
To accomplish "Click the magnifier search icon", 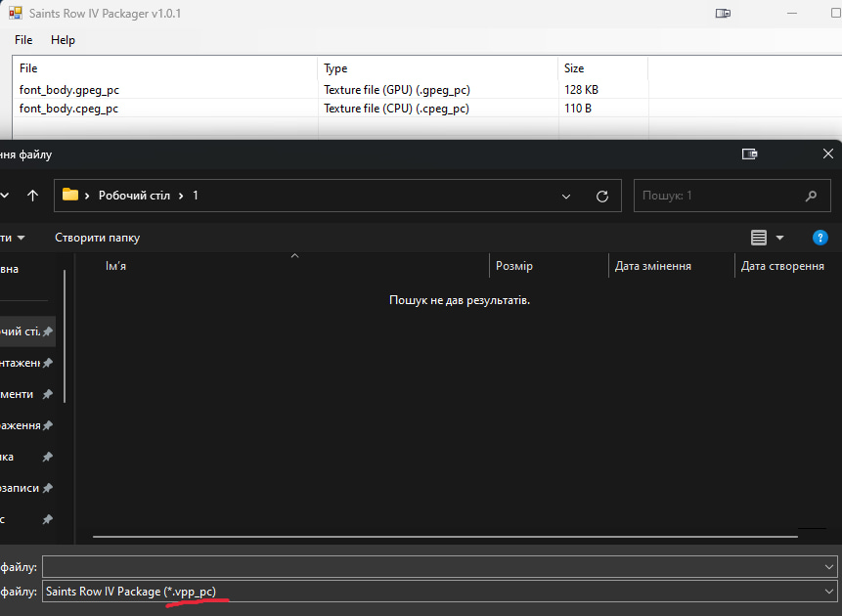I will point(811,196).
